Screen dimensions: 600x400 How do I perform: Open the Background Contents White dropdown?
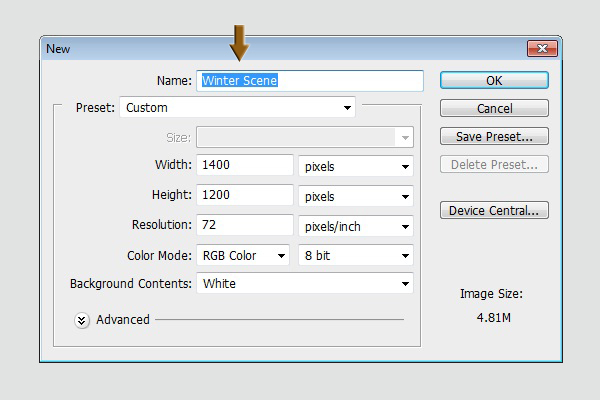[x=305, y=284]
